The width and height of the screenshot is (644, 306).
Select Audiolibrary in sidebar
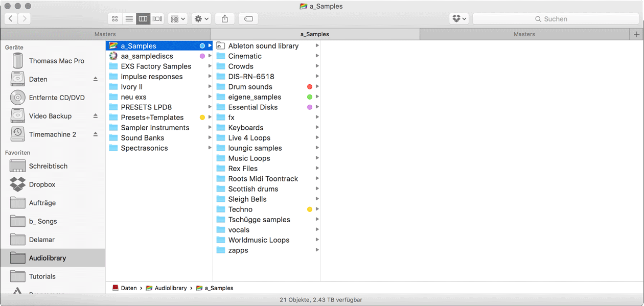tap(53, 258)
